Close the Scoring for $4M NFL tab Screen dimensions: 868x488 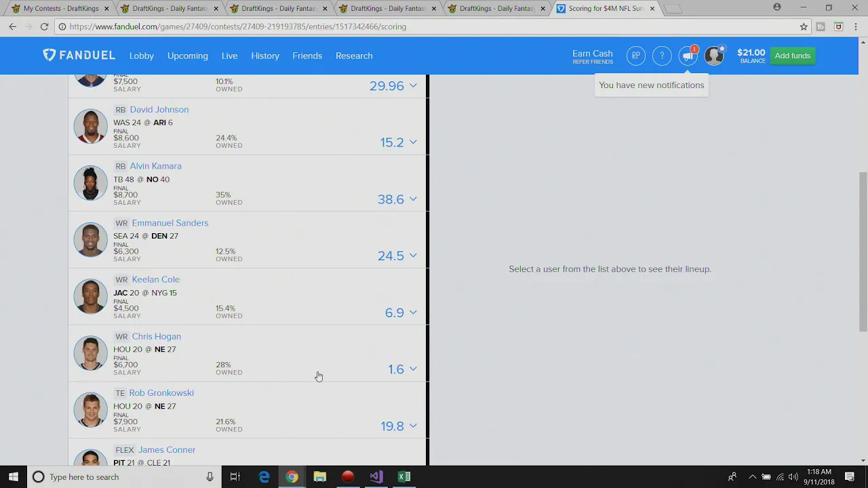point(652,9)
